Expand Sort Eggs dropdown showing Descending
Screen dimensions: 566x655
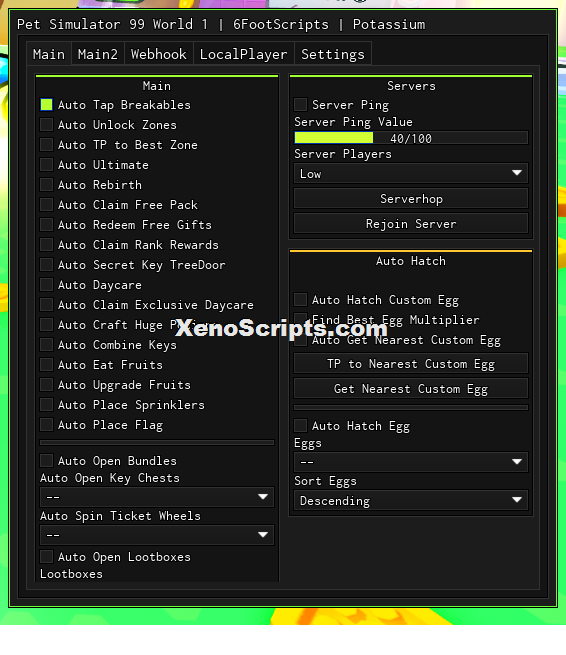411,500
